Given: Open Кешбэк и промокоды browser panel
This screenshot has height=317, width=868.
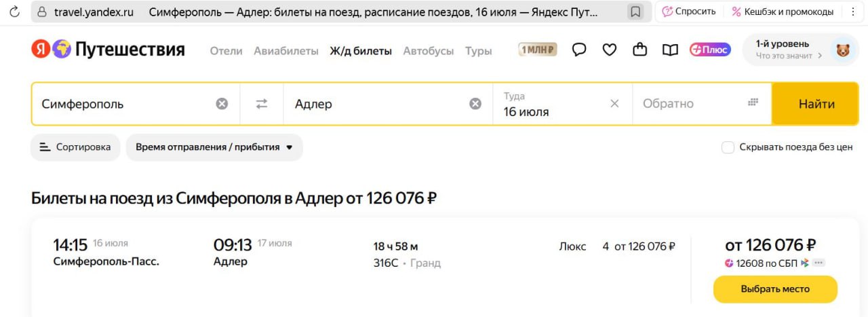Looking at the screenshot, I should (x=783, y=12).
